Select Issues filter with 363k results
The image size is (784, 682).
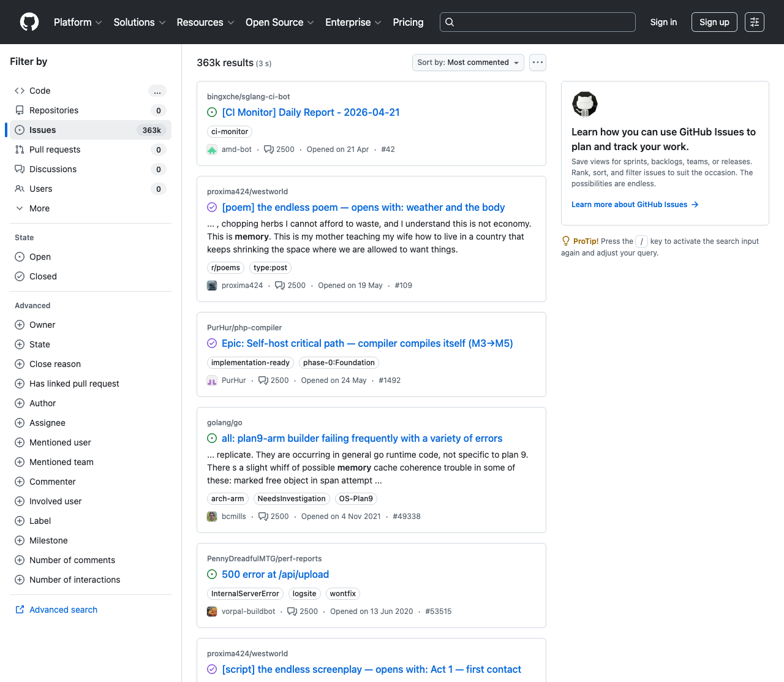[x=91, y=130]
